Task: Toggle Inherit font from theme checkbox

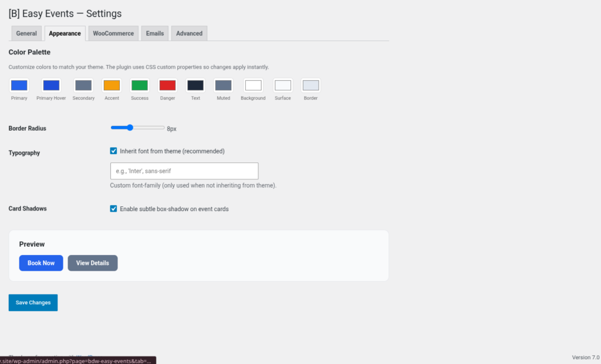Action: pyautogui.click(x=113, y=151)
